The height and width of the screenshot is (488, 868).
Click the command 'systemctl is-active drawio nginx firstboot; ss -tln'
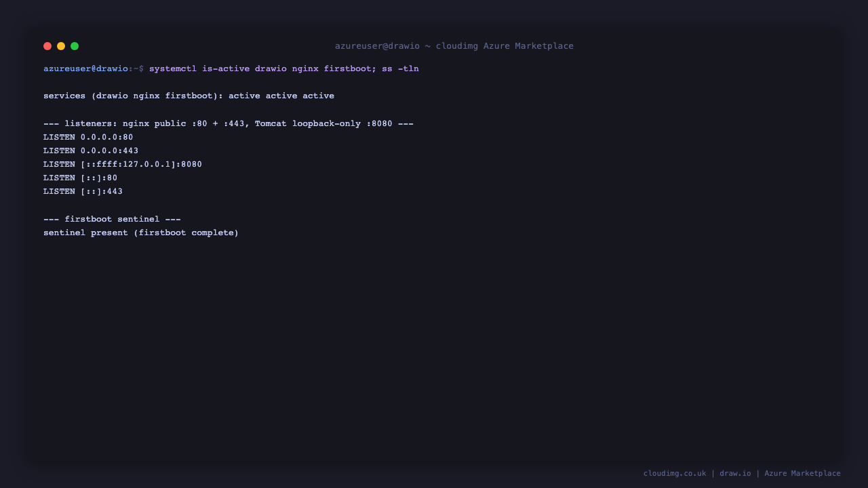pyautogui.click(x=284, y=68)
